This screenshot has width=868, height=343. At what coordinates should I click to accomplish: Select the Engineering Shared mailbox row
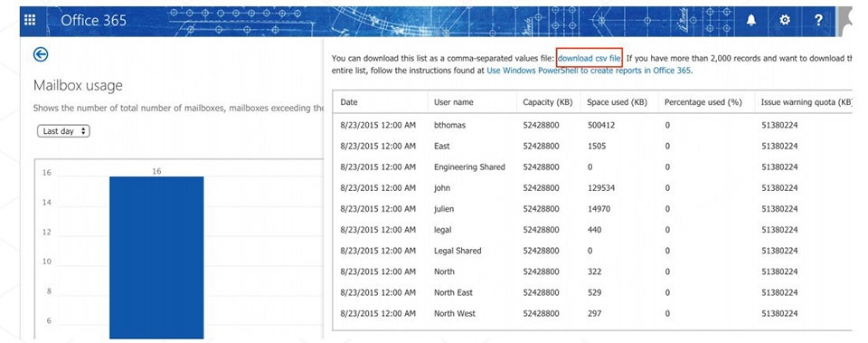point(591,167)
